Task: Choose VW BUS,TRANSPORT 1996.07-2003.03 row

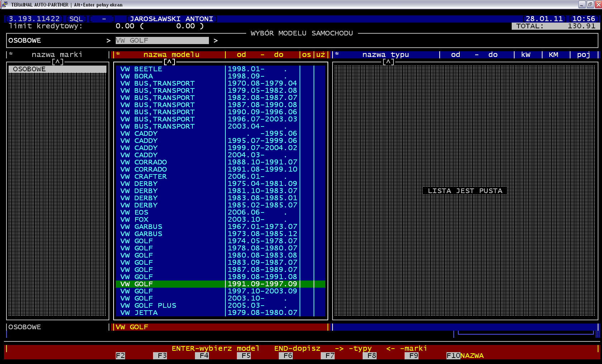Action: (x=220, y=119)
